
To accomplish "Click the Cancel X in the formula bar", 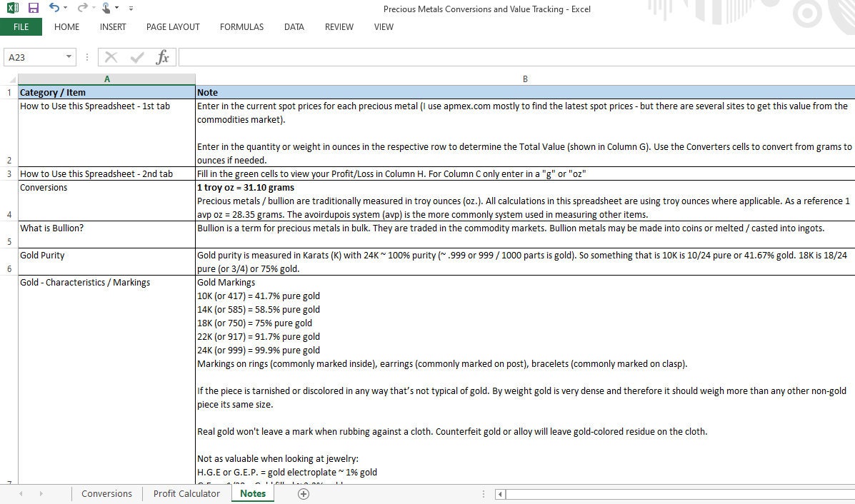I will point(111,56).
